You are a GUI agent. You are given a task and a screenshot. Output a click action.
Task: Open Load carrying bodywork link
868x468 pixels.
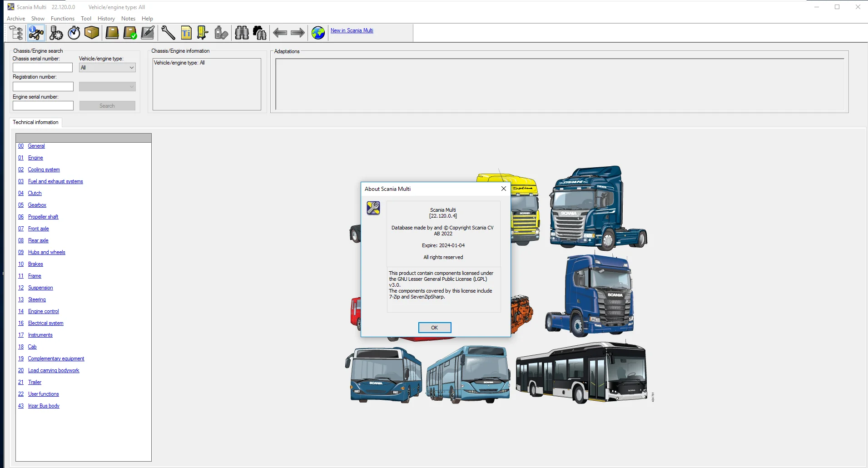(x=54, y=370)
